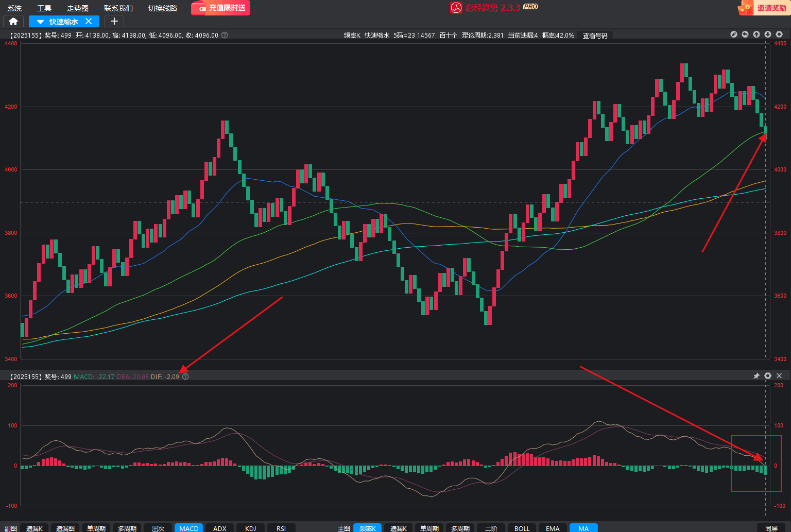
Task: Select 遗漏K in the 主图 group
Action: [x=399, y=528]
